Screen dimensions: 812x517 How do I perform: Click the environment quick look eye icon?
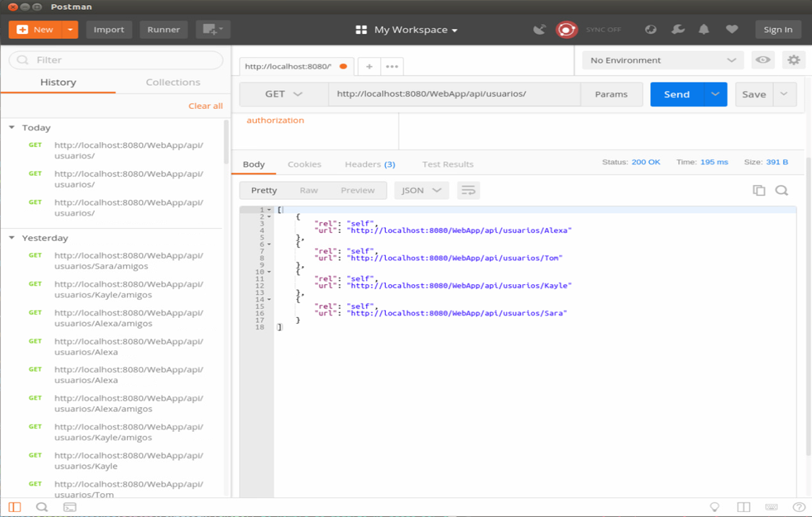[x=763, y=60]
